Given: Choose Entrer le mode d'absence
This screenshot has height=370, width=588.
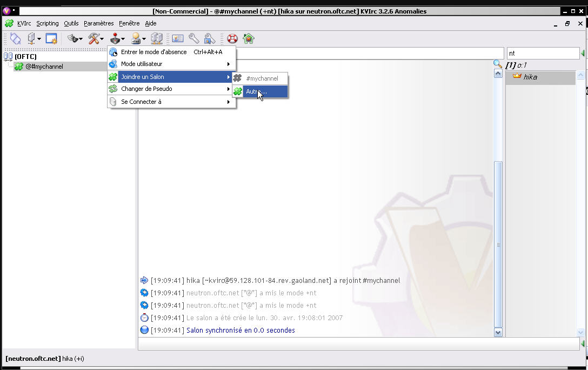Looking at the screenshot, I should pyautogui.click(x=172, y=52).
